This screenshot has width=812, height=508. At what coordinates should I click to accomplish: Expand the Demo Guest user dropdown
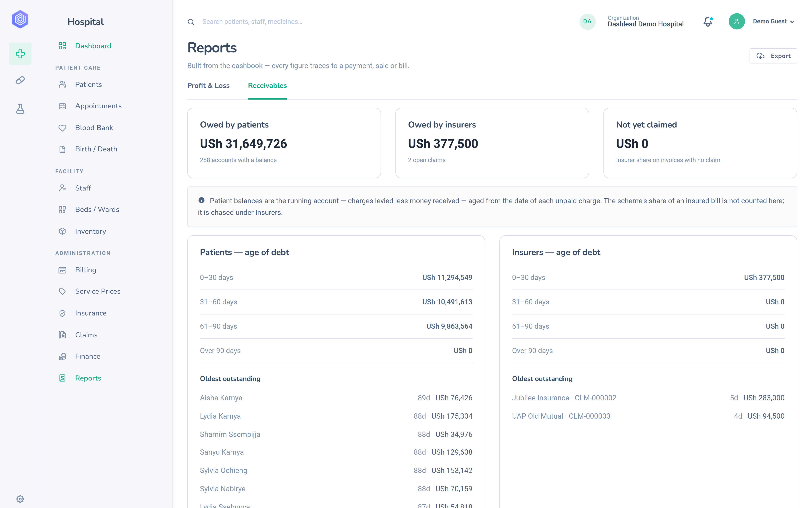coord(773,22)
